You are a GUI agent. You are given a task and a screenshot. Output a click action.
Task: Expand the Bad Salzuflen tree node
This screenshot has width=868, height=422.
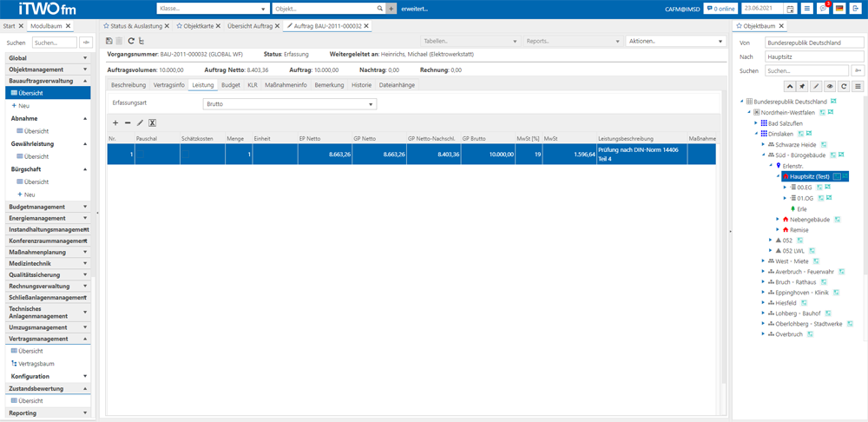tap(757, 122)
